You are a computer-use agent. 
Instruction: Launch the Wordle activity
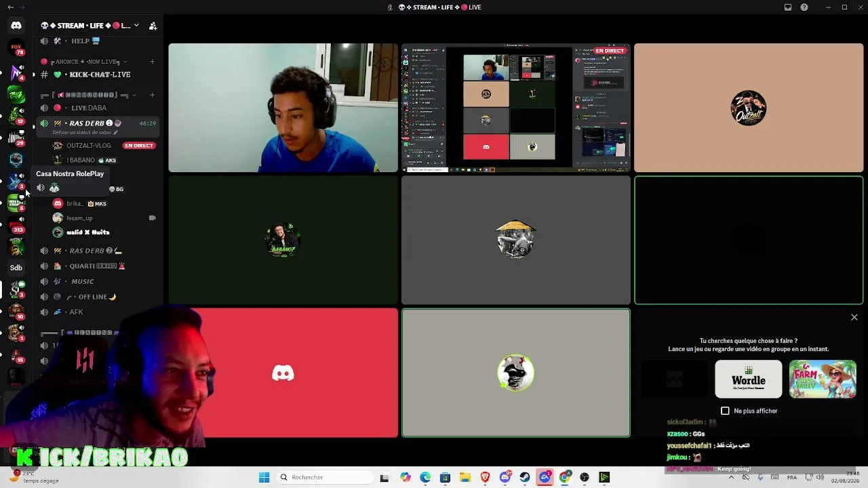[748, 379]
